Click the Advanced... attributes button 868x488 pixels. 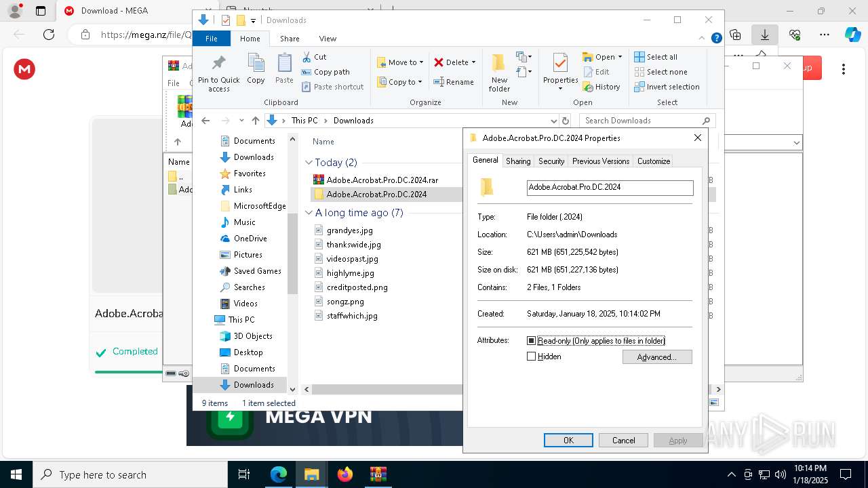click(x=657, y=357)
